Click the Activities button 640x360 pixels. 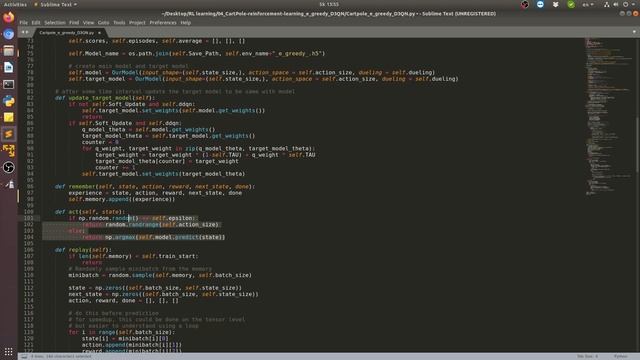pyautogui.click(x=15, y=4)
